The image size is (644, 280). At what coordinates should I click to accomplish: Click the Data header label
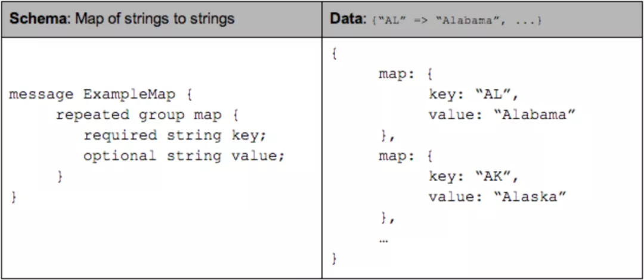pyautogui.click(x=346, y=19)
